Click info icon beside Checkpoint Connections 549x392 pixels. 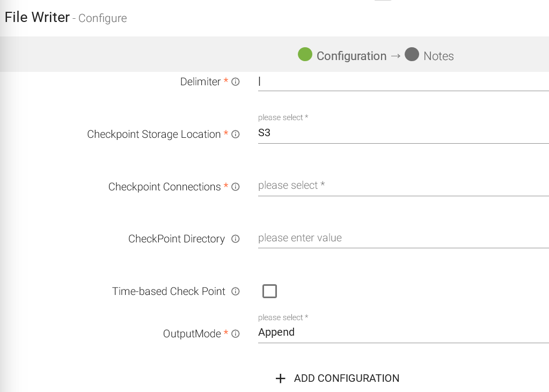point(236,187)
